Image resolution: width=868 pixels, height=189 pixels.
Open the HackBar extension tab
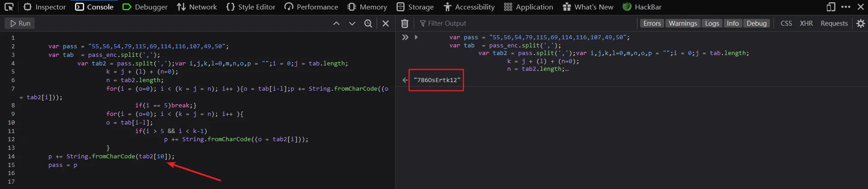pos(642,7)
